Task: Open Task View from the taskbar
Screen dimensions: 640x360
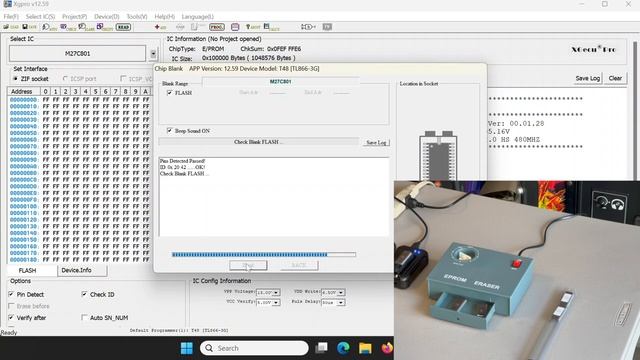Action: 322,348
